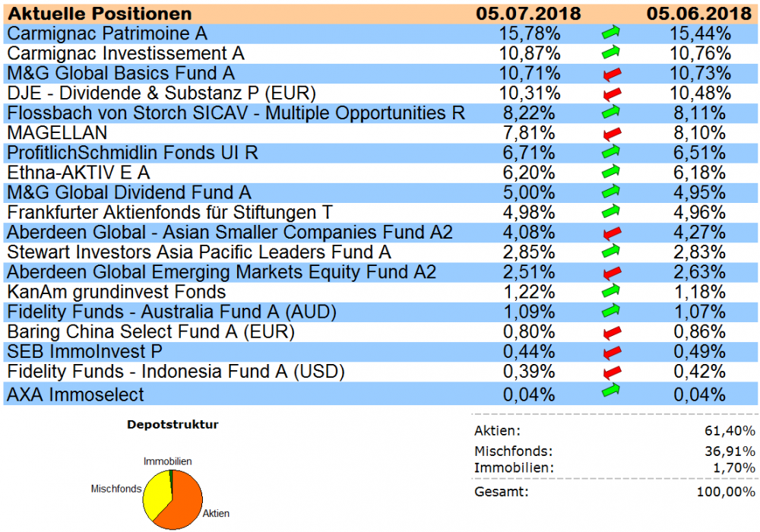Click the green arrow for KanAm grundinvest Fonds
Screen dimensions: 760x532
tap(610, 292)
